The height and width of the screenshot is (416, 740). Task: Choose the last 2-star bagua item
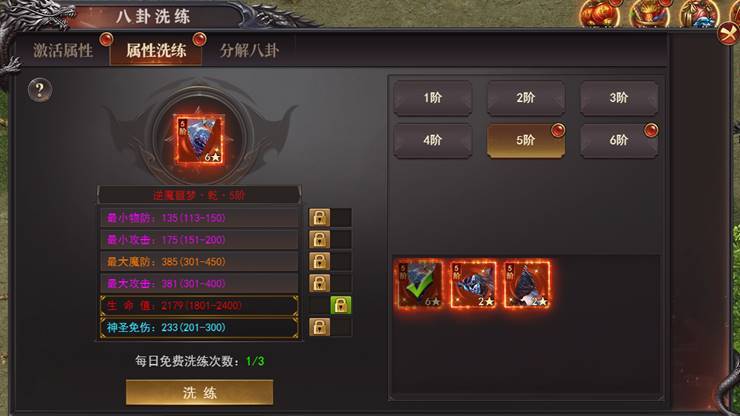527,284
